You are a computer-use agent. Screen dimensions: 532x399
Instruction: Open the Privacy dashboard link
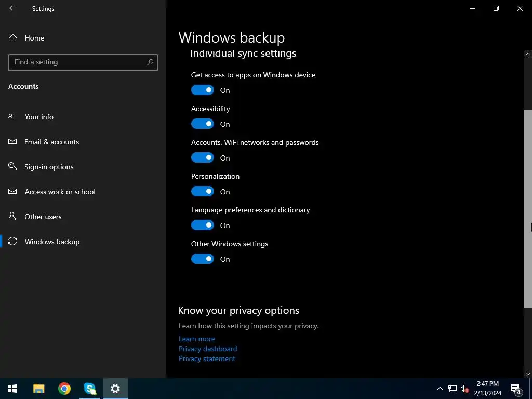coord(208,349)
